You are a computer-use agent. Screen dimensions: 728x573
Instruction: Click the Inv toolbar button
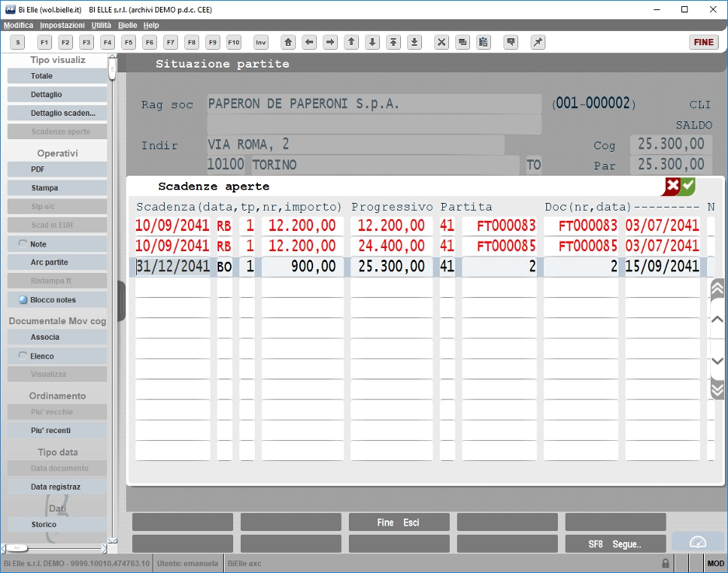(261, 42)
